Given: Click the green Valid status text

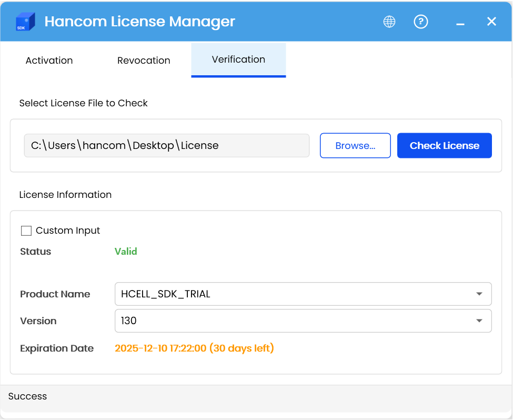Looking at the screenshot, I should point(126,252).
